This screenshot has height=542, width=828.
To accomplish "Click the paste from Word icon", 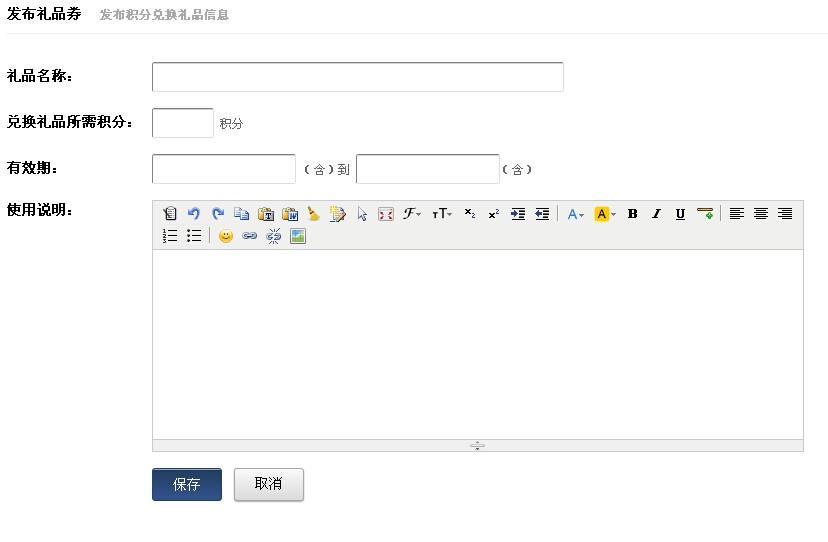I will (290, 213).
